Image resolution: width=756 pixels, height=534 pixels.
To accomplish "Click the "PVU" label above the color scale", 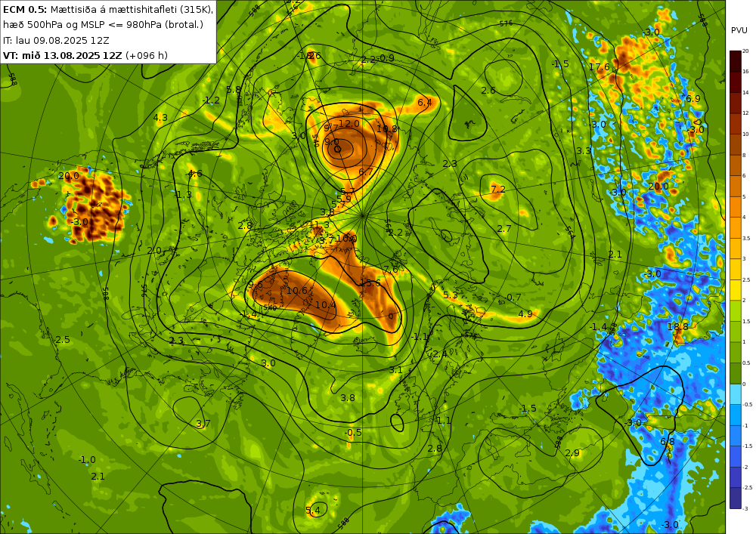I will coord(739,30).
